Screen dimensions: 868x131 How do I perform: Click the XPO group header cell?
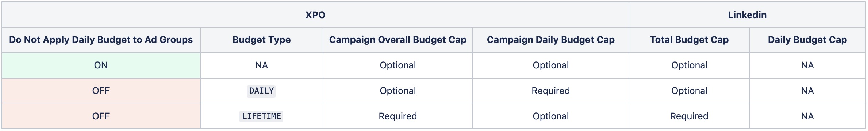pyautogui.click(x=315, y=15)
